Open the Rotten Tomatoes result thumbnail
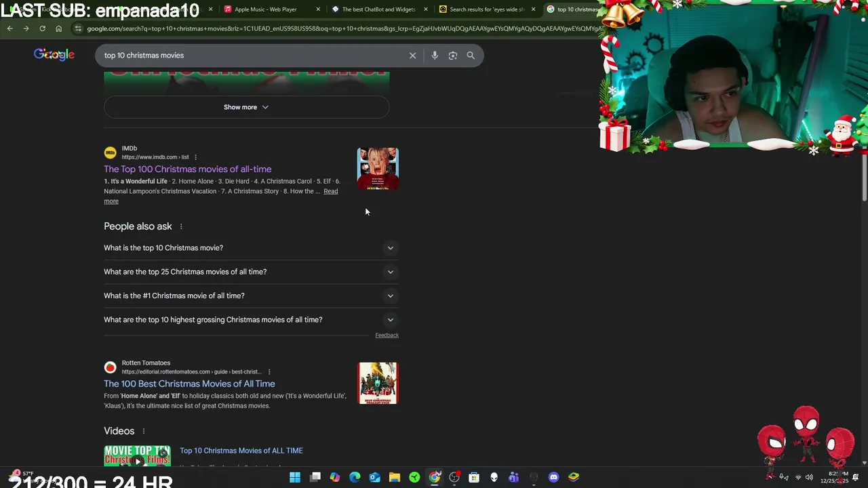868x488 pixels. 378,383
